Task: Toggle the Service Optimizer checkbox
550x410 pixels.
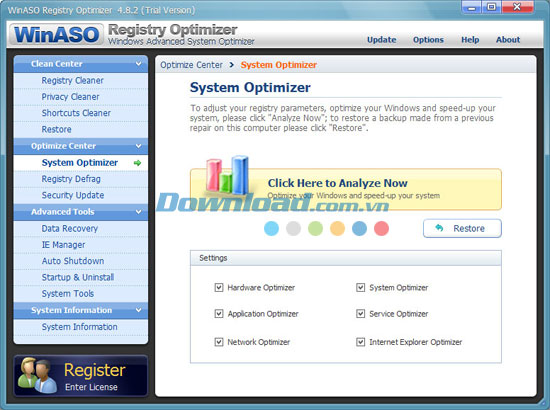Action: coord(361,314)
